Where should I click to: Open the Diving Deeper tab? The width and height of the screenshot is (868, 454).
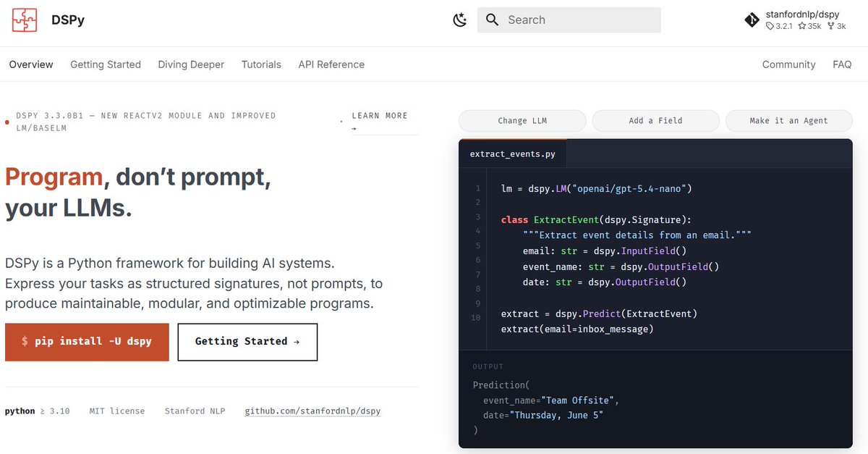tap(191, 64)
